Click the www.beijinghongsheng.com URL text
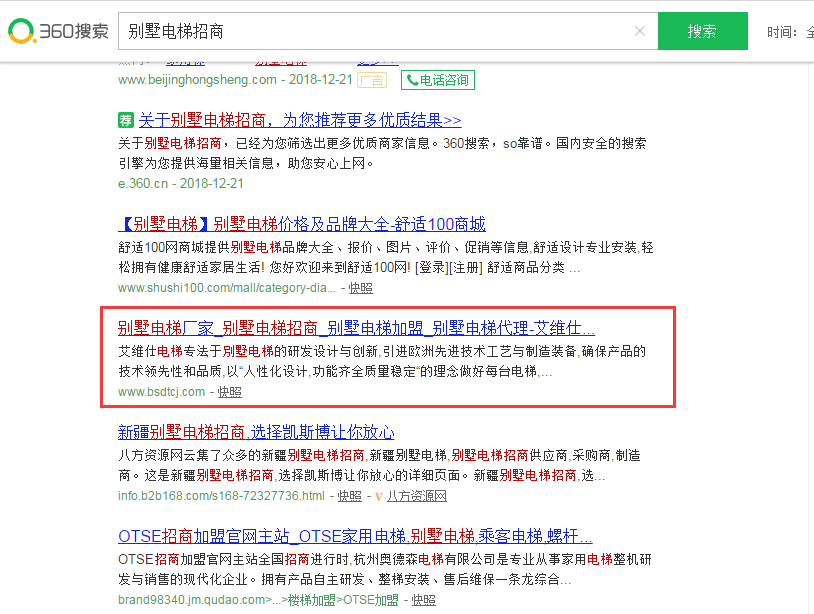Viewport: 814px width, 614px height. point(197,80)
